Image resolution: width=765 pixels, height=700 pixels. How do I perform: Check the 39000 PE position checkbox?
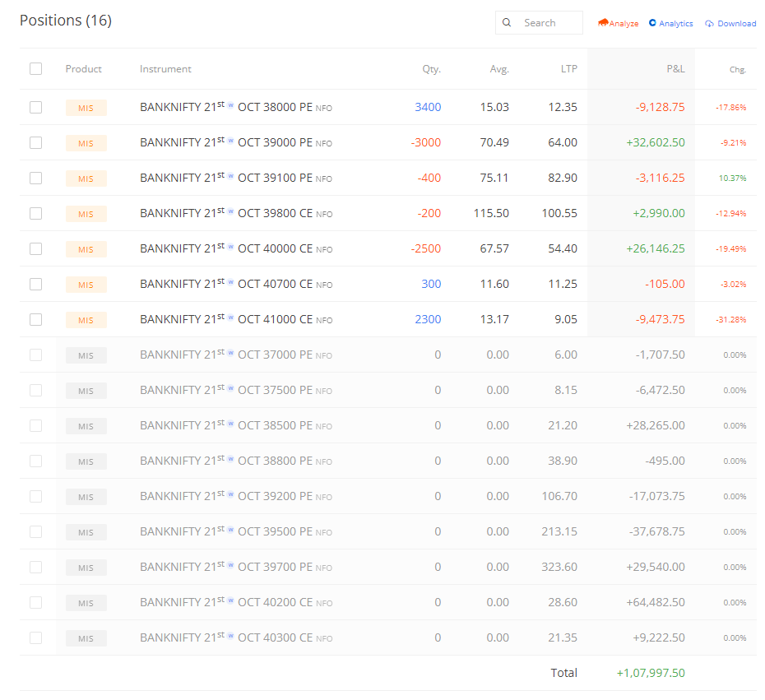click(x=35, y=142)
